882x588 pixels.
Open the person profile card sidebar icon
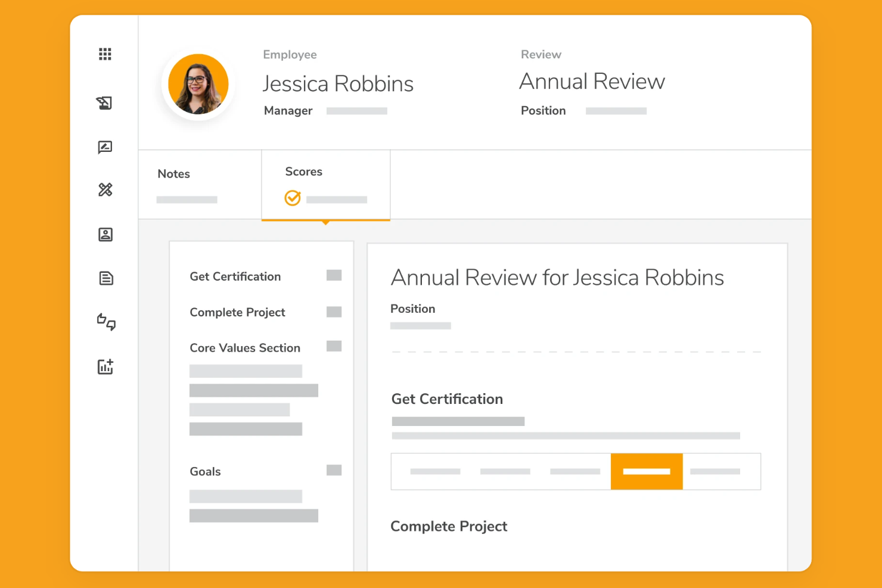point(105,235)
